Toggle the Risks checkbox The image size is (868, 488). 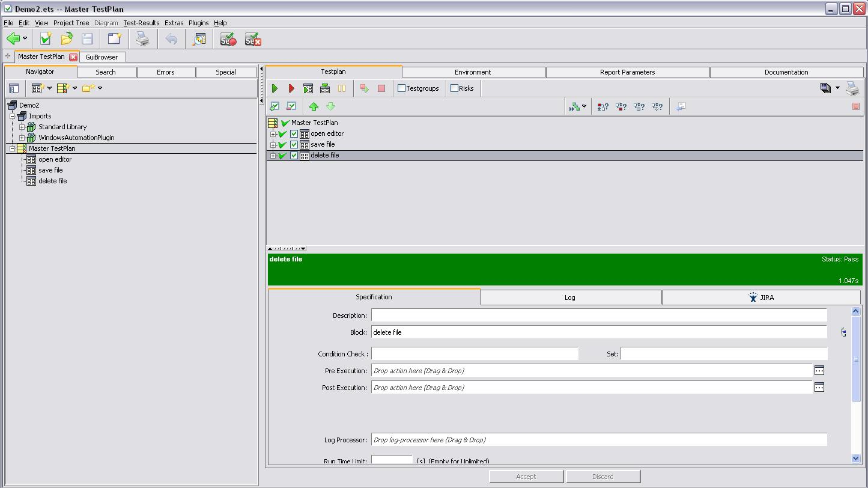(x=455, y=88)
